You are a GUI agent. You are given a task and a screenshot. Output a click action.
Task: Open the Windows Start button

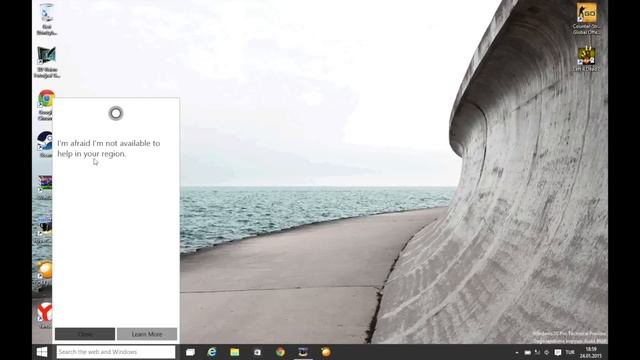(42, 352)
